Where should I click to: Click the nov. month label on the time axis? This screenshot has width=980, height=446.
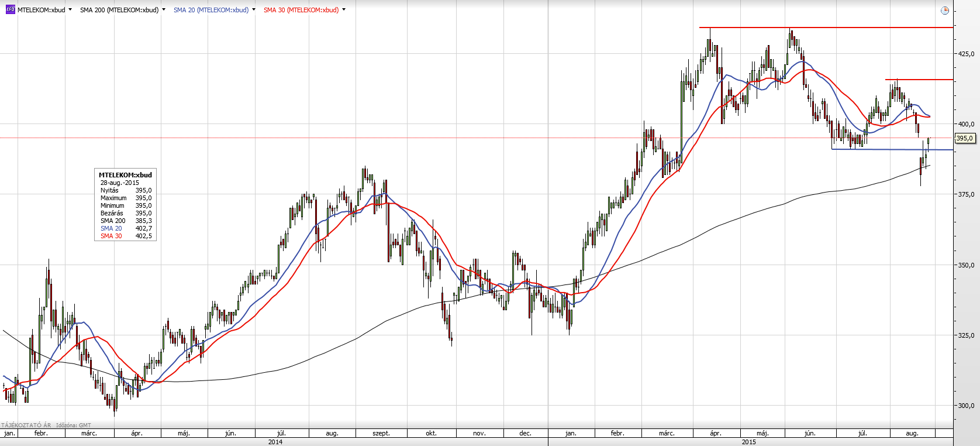coord(479,433)
